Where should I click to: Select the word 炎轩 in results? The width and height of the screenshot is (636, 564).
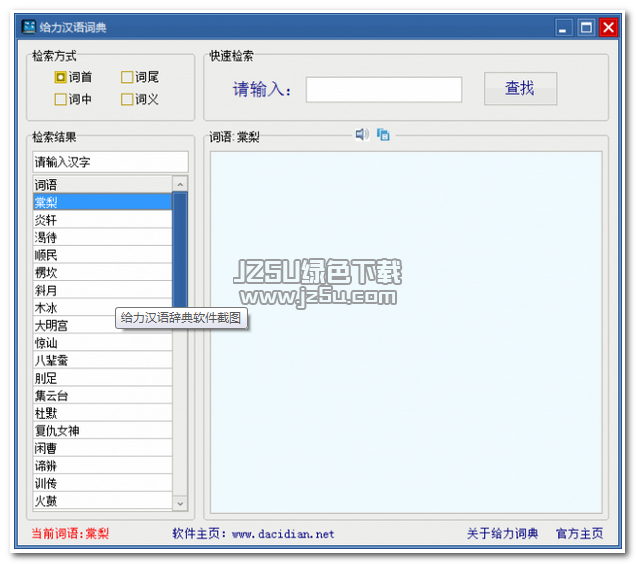tap(103, 220)
